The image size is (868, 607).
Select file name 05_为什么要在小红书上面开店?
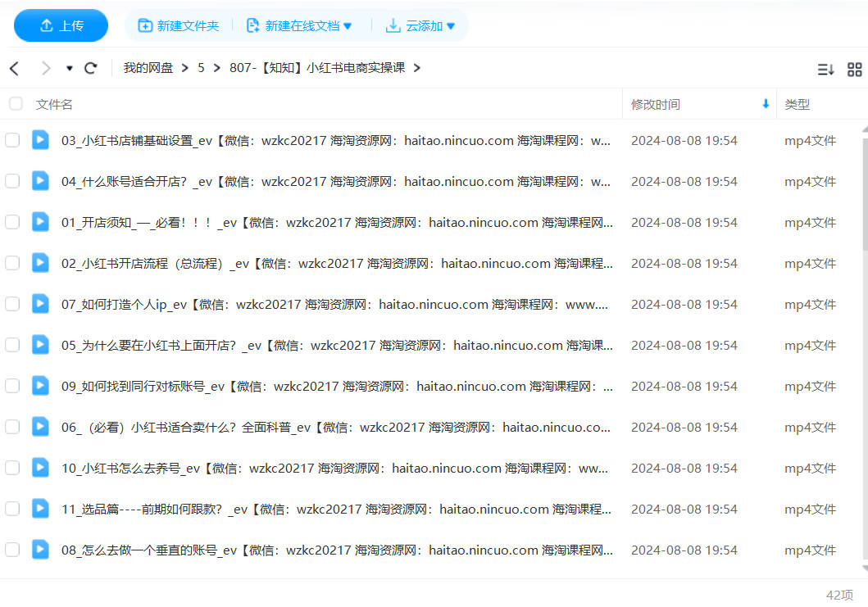click(337, 345)
